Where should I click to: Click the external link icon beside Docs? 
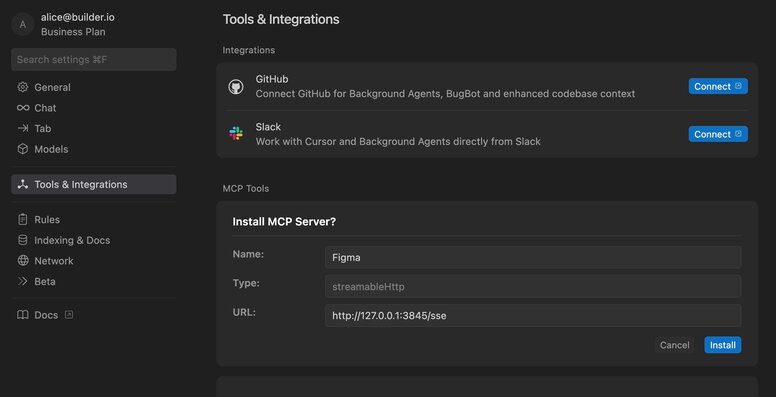tap(69, 314)
